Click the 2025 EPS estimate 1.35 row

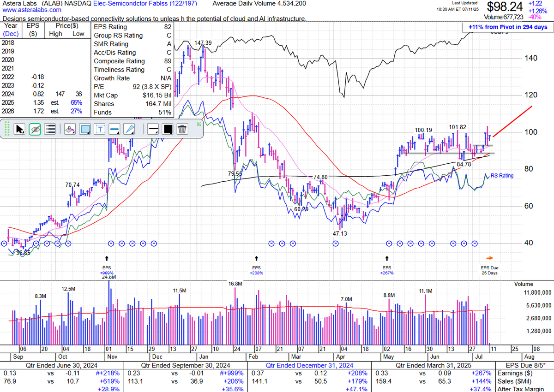(45, 102)
